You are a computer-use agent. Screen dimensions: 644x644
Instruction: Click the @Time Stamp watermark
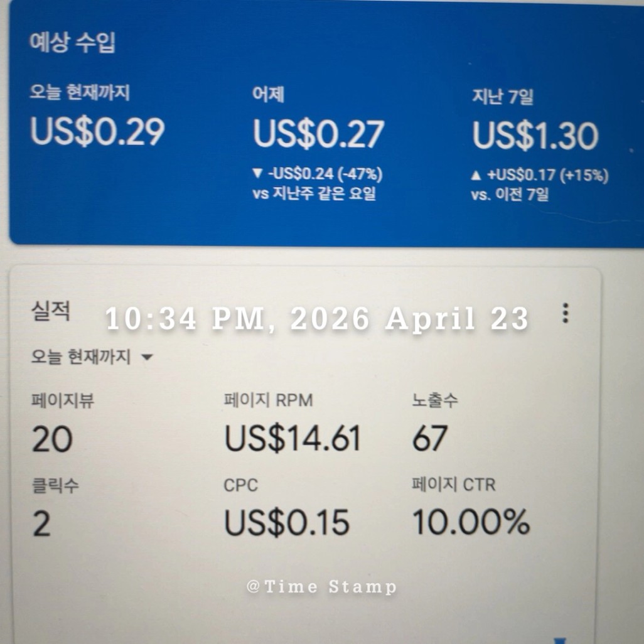[321, 587]
